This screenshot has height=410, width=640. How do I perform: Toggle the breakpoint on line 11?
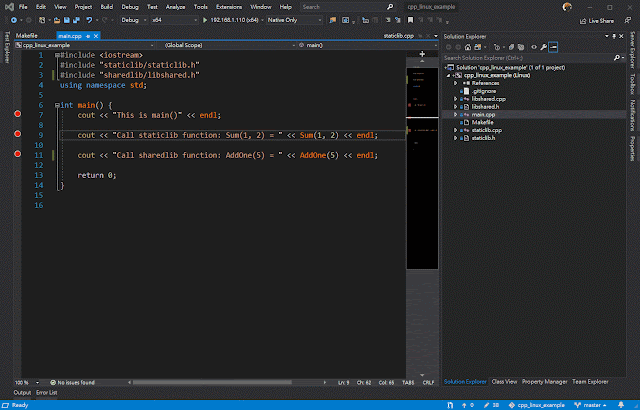(x=17, y=155)
